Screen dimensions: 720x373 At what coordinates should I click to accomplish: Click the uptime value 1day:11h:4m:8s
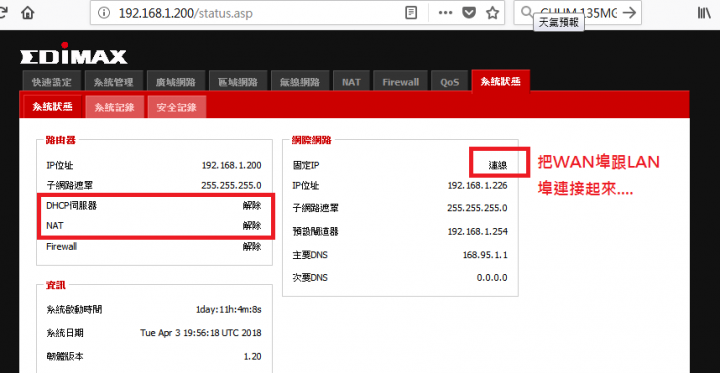tap(229, 310)
